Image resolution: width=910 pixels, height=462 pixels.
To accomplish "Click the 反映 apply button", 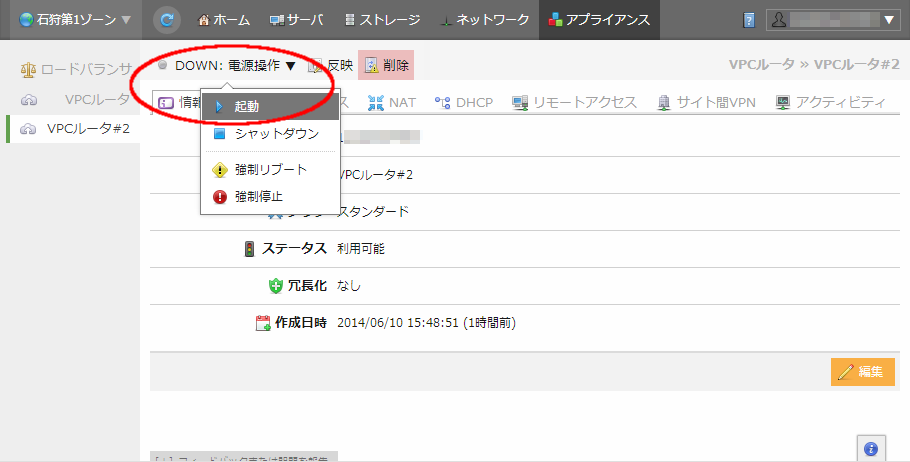I will [331, 66].
